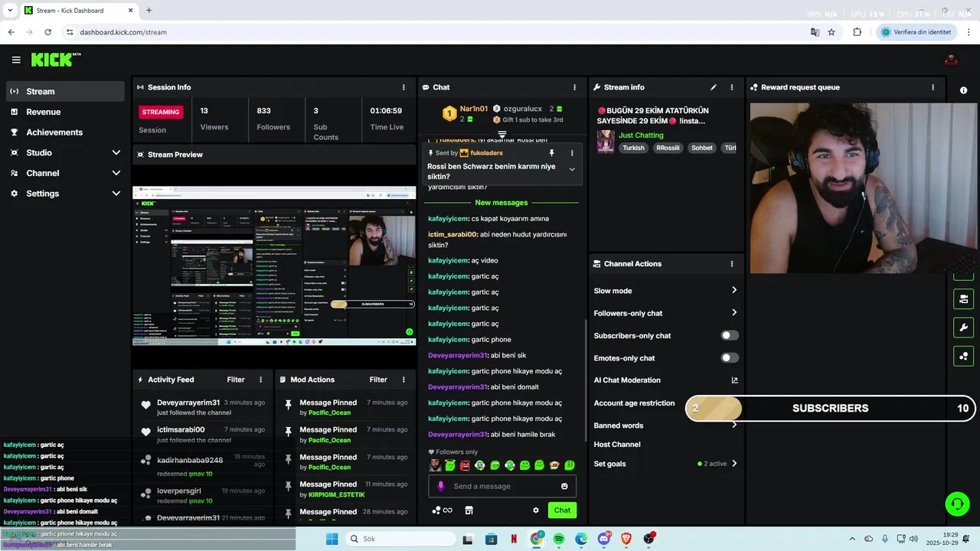This screenshot has height=551, width=980.
Task: Click the RRossili stream tag
Action: [x=668, y=148]
